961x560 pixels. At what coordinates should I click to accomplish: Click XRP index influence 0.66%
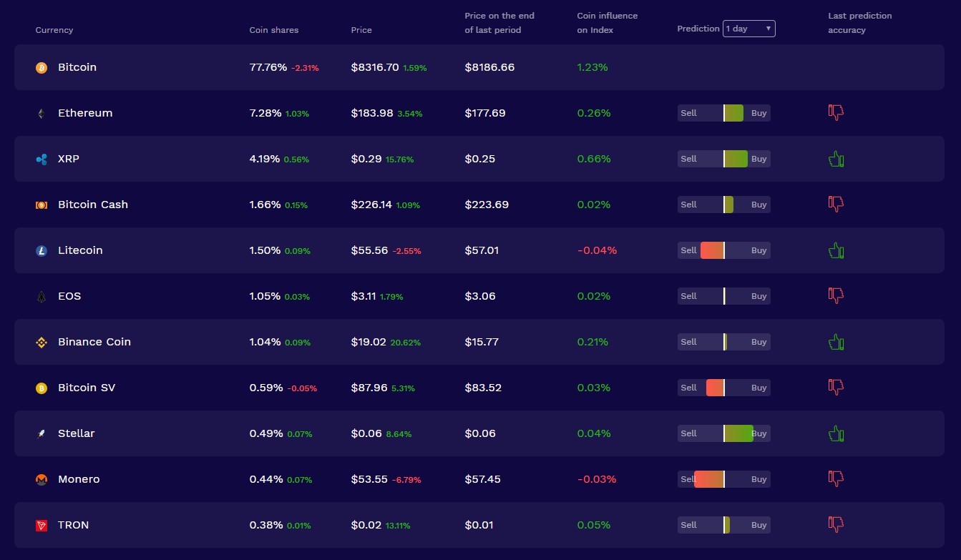tap(594, 159)
